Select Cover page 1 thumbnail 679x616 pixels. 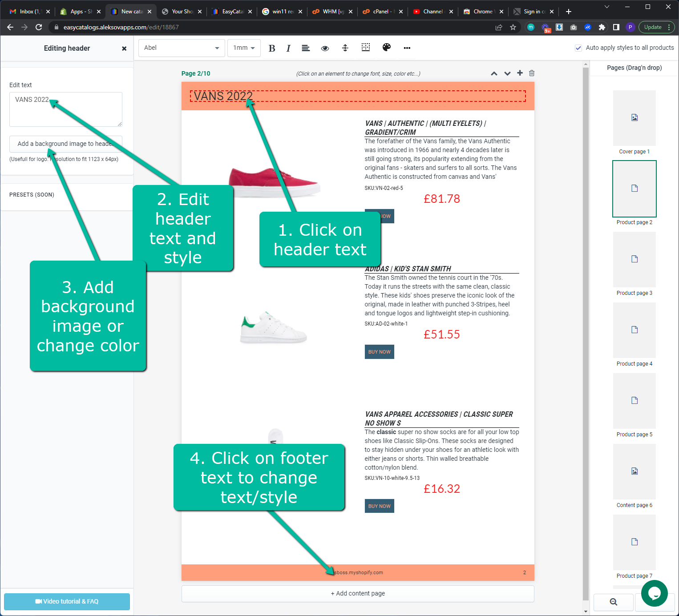[635, 118]
